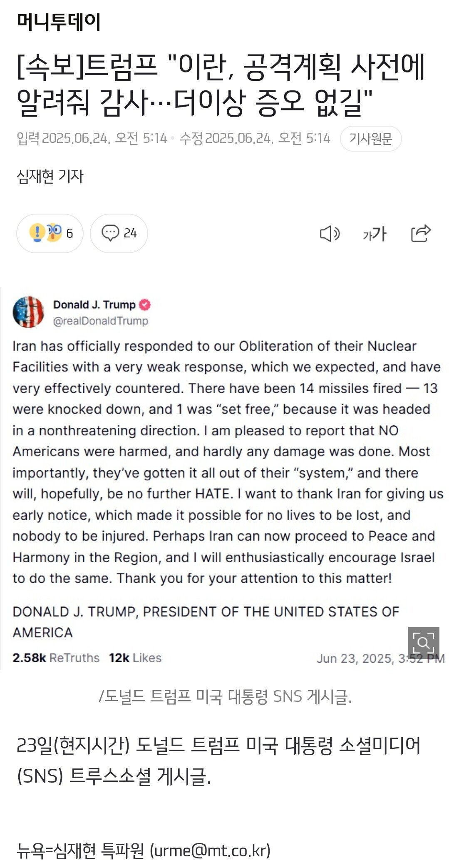Tap the 12k Likes count

coord(135,658)
